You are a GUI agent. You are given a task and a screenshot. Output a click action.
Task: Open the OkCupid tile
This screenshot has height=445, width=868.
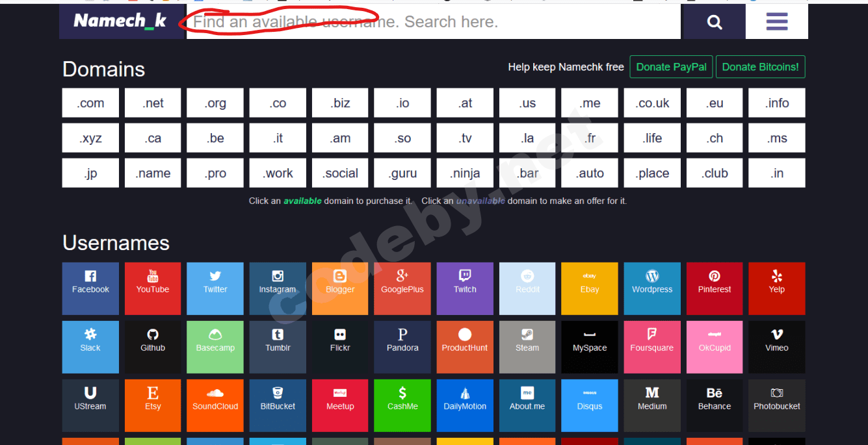tap(715, 347)
